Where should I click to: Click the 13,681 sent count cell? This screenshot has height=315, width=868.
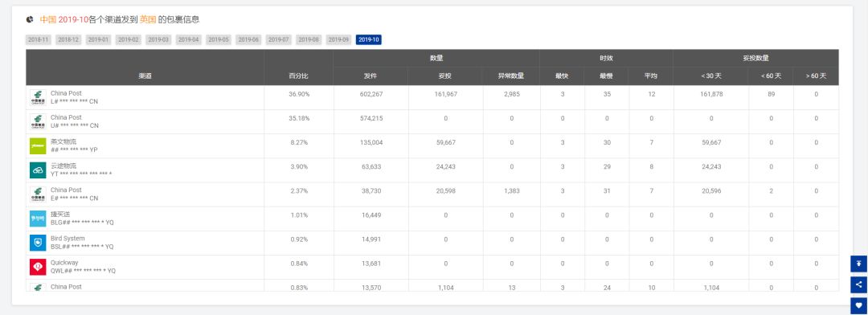(x=371, y=263)
